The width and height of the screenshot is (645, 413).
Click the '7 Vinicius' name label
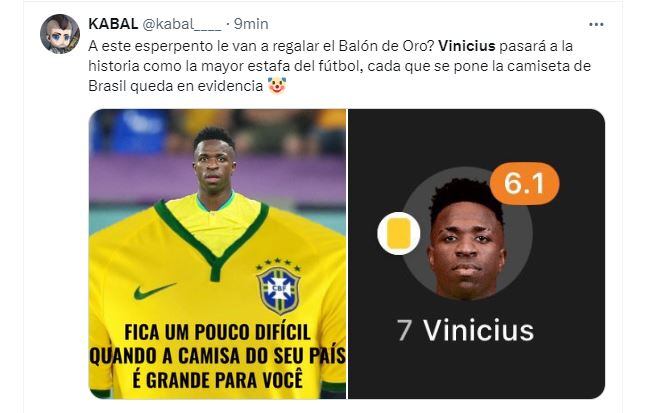465,330
